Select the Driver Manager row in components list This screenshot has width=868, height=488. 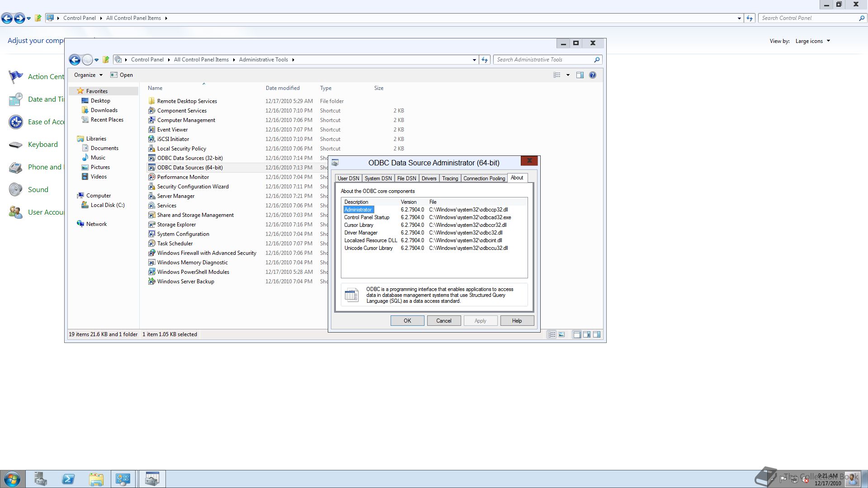(x=434, y=233)
